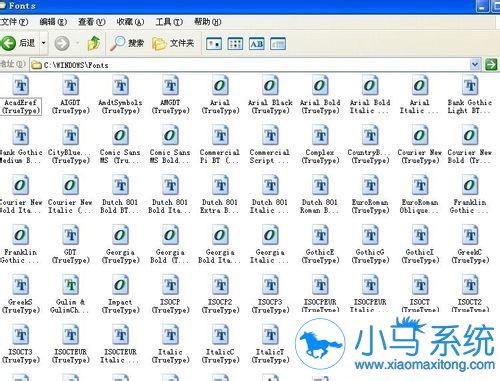Click the green Go arrow button
Screen dimensions: 500x381
coord(491,64)
